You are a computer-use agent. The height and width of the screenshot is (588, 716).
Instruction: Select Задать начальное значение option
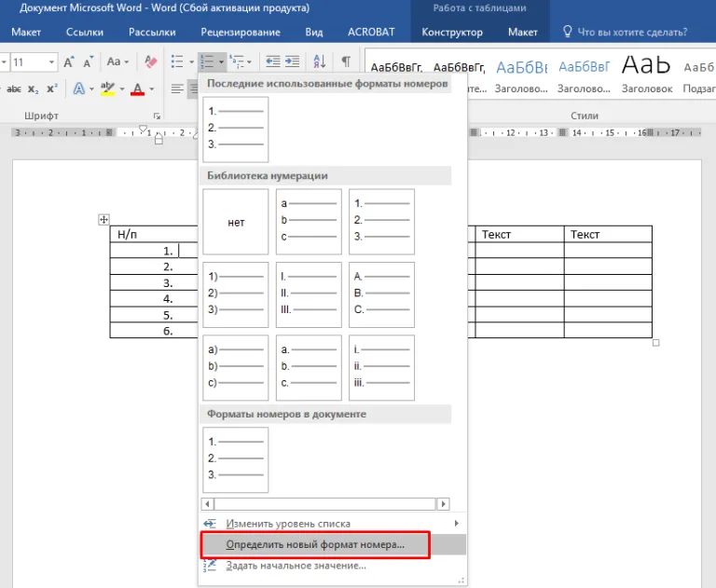[x=296, y=566]
